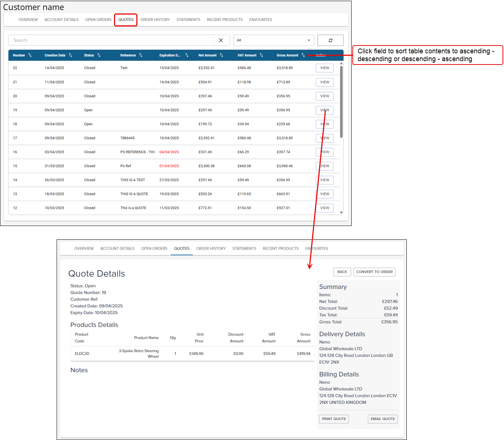Sort table by Gross Amount icon
504x440 pixels.
tap(303, 55)
